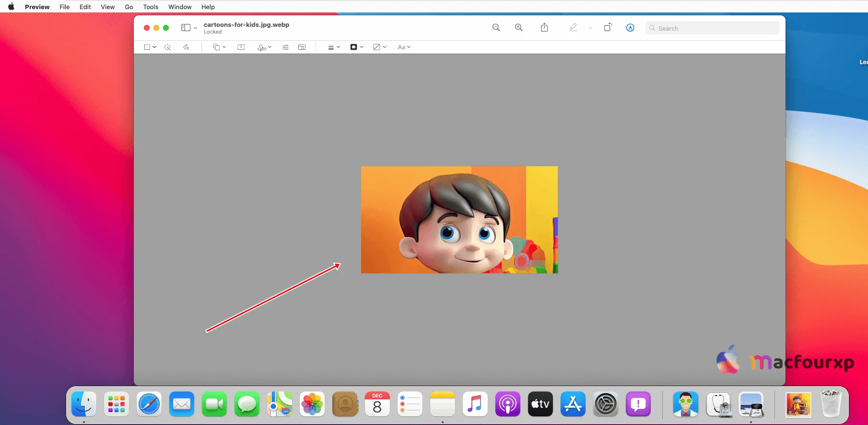The width and height of the screenshot is (868, 425).
Task: Open the Window menu
Action: [x=180, y=7]
